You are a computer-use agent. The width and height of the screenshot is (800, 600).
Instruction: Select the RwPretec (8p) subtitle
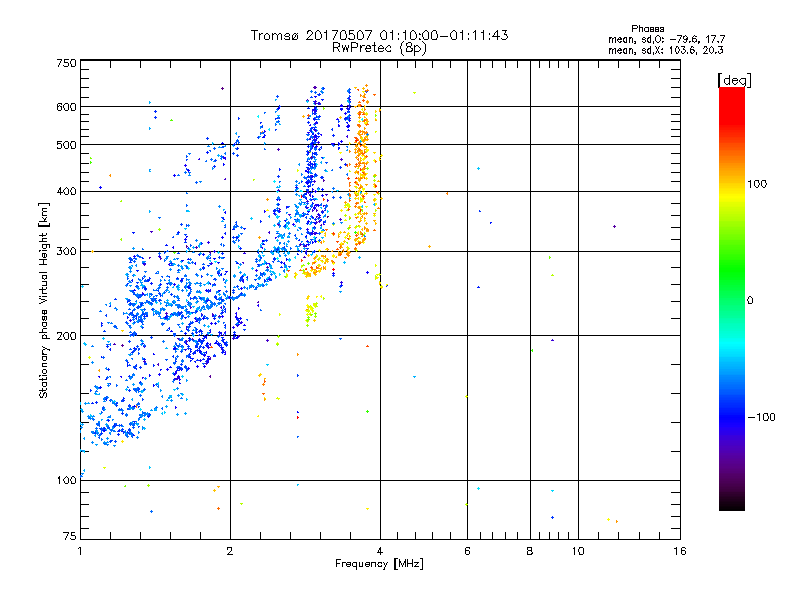coord(379,48)
